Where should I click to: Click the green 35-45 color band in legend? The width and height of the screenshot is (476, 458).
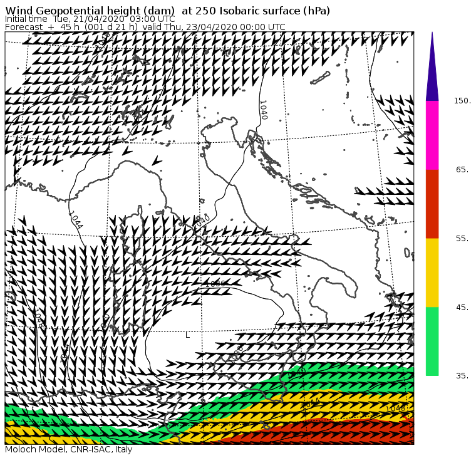click(432, 341)
